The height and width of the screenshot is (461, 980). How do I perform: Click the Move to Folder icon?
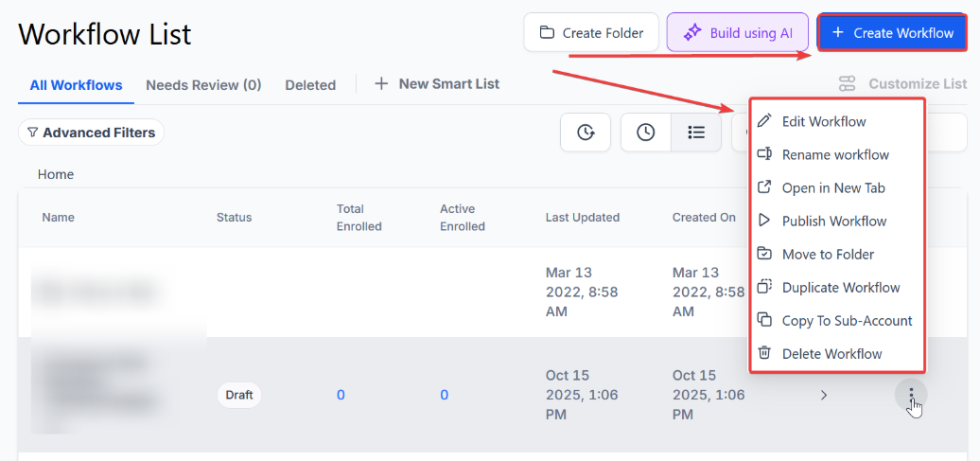coord(765,254)
